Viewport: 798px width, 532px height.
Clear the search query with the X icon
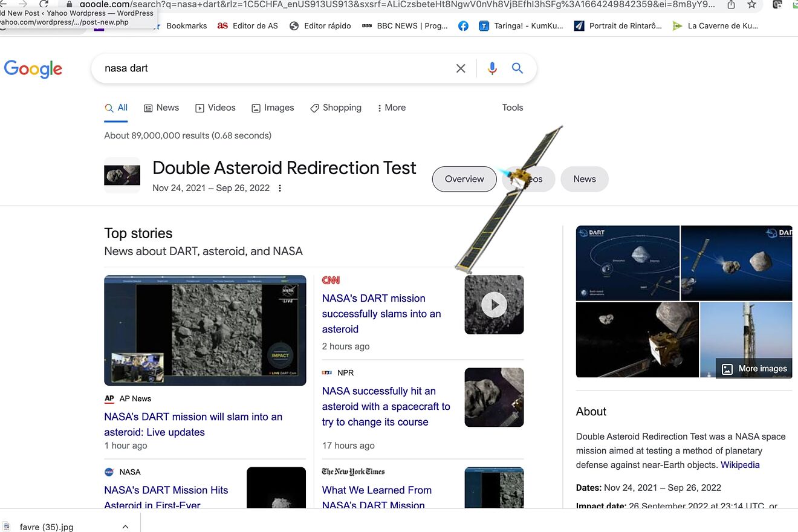(461, 68)
